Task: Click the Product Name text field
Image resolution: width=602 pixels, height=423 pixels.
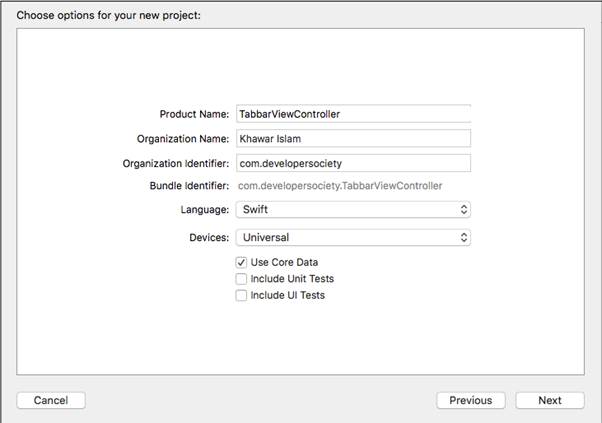Action: click(x=352, y=114)
